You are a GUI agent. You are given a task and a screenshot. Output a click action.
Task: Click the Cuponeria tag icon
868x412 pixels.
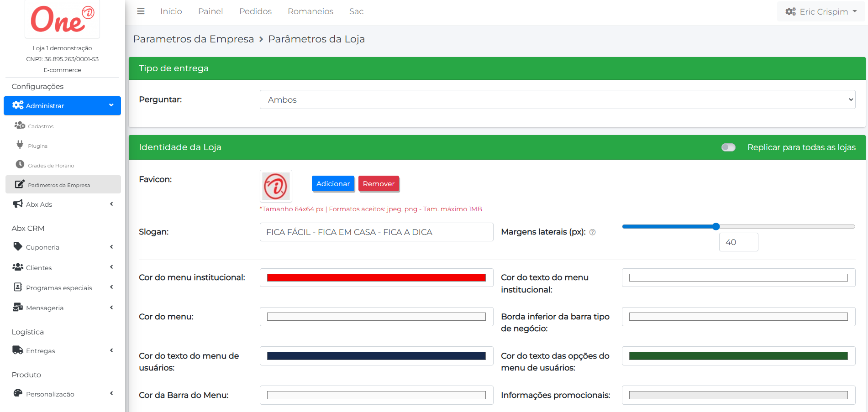pos(18,247)
